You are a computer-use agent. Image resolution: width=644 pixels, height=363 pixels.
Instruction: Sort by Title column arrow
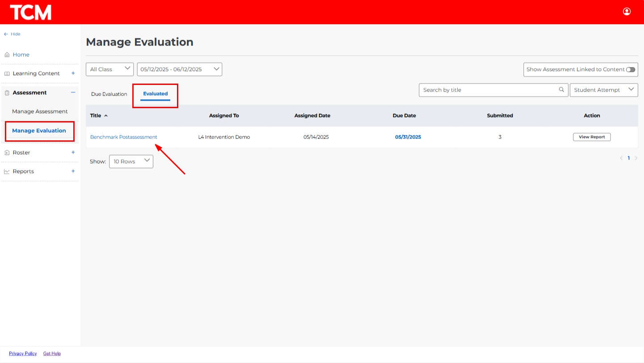(x=106, y=116)
